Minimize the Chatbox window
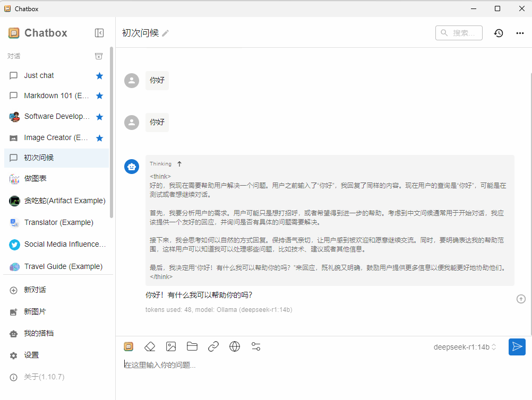 pos(474,8)
